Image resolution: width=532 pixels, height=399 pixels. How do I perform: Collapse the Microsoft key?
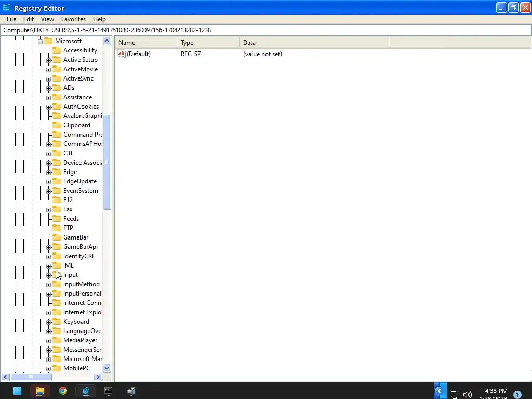[x=41, y=42]
